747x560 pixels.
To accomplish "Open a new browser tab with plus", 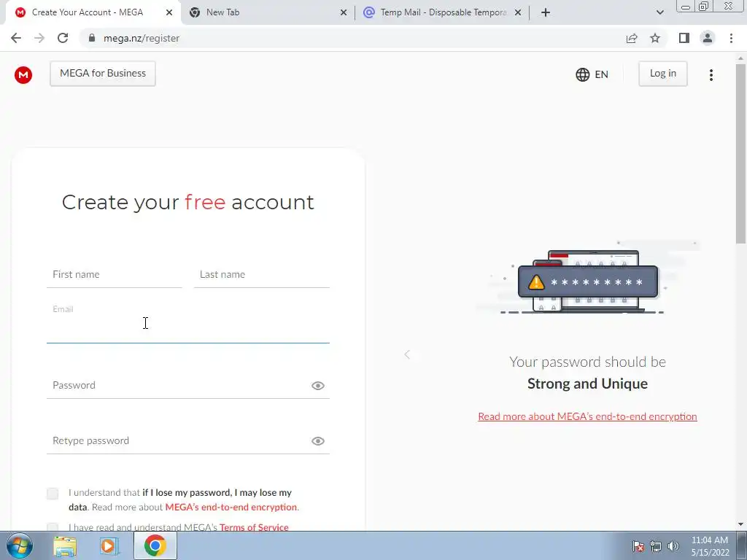I will (x=546, y=12).
